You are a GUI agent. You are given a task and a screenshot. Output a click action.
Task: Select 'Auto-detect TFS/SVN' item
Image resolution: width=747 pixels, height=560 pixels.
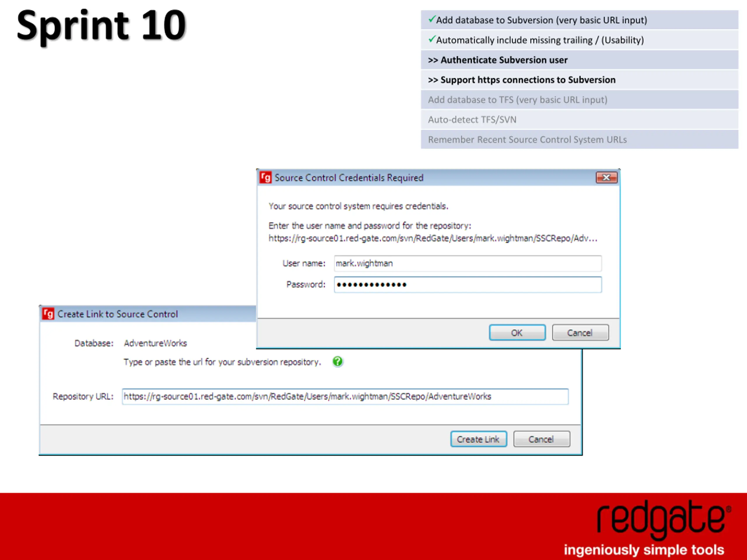(x=580, y=120)
